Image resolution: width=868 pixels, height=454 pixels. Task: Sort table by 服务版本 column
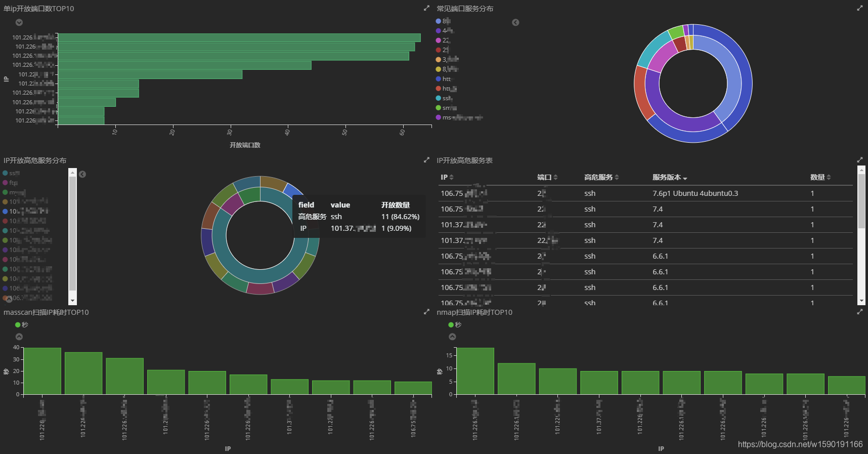pyautogui.click(x=670, y=177)
